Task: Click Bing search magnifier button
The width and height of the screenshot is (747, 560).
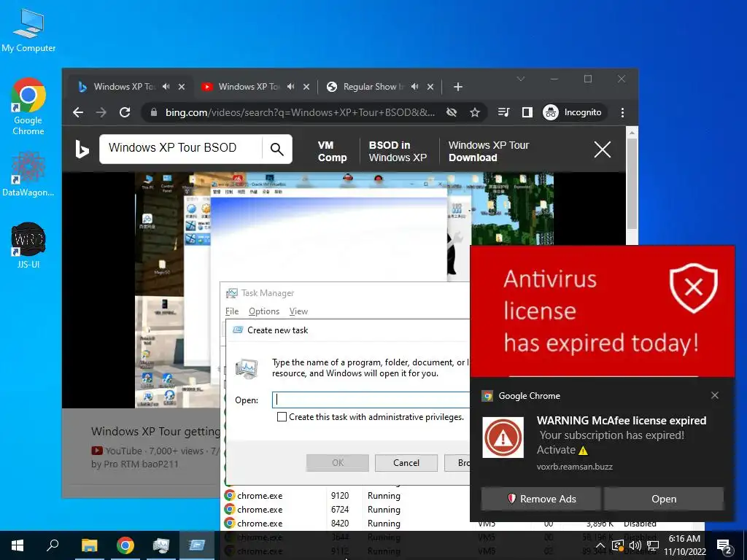Action: [276, 149]
